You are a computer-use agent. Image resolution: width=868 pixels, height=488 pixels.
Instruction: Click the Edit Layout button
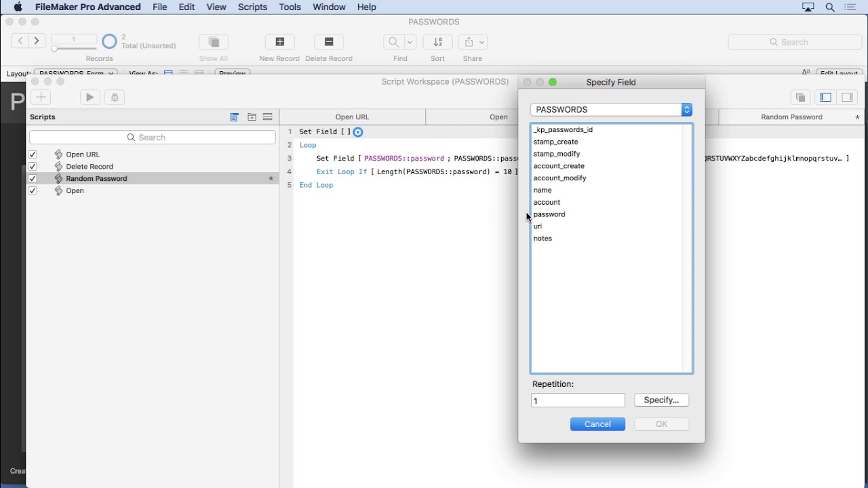840,73
